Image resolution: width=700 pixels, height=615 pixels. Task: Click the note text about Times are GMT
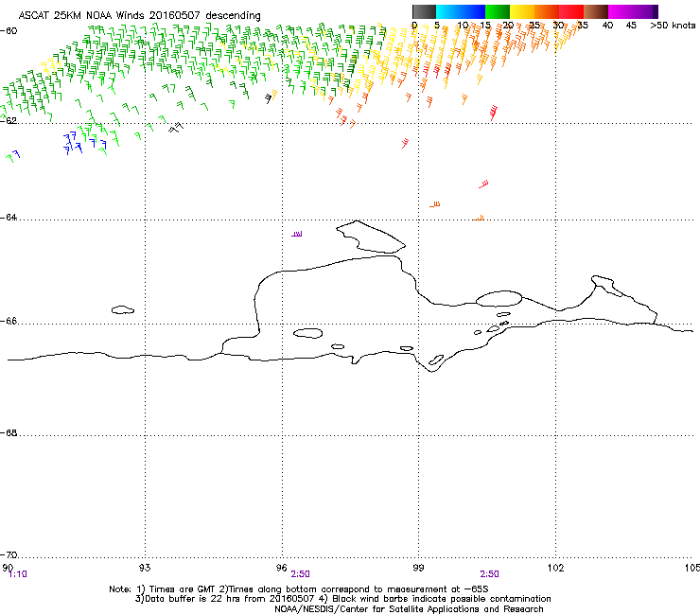click(298, 589)
